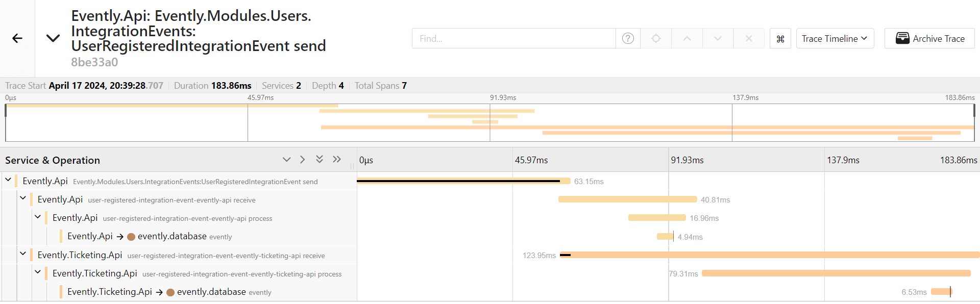
Task: Click the back arrow icon
Action: coord(17,38)
